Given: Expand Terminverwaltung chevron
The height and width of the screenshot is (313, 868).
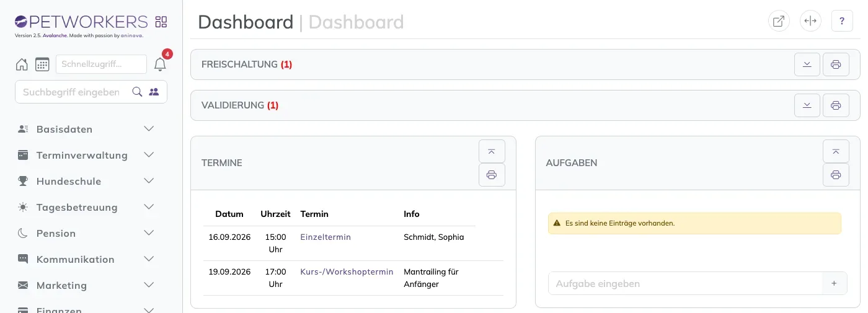Looking at the screenshot, I should (149, 155).
